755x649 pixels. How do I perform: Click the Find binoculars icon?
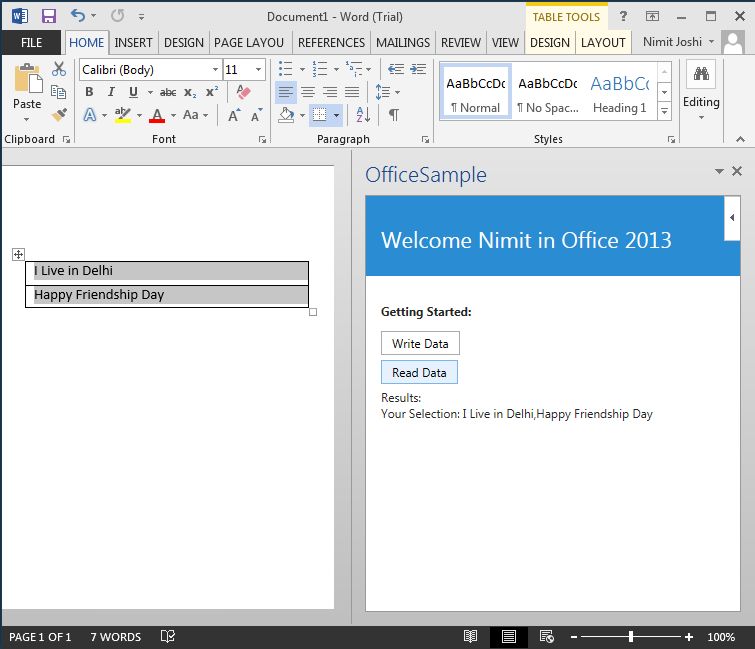point(701,74)
